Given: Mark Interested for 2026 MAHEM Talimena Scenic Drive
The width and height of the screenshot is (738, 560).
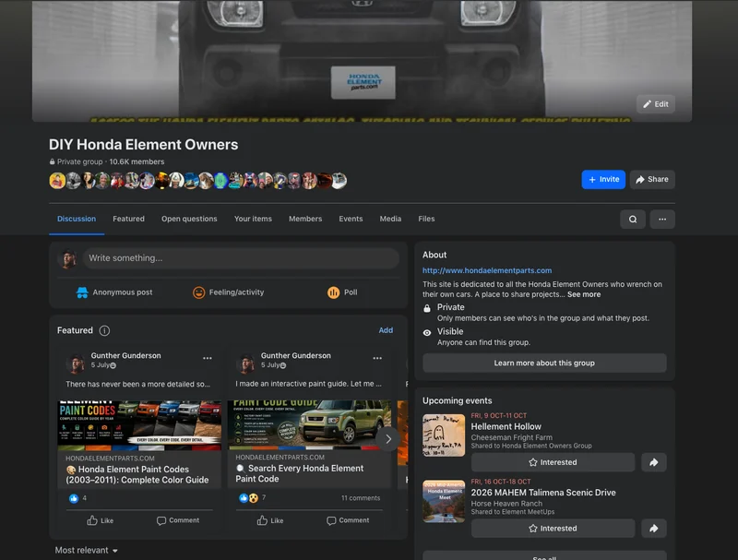Looking at the screenshot, I should coord(553,529).
